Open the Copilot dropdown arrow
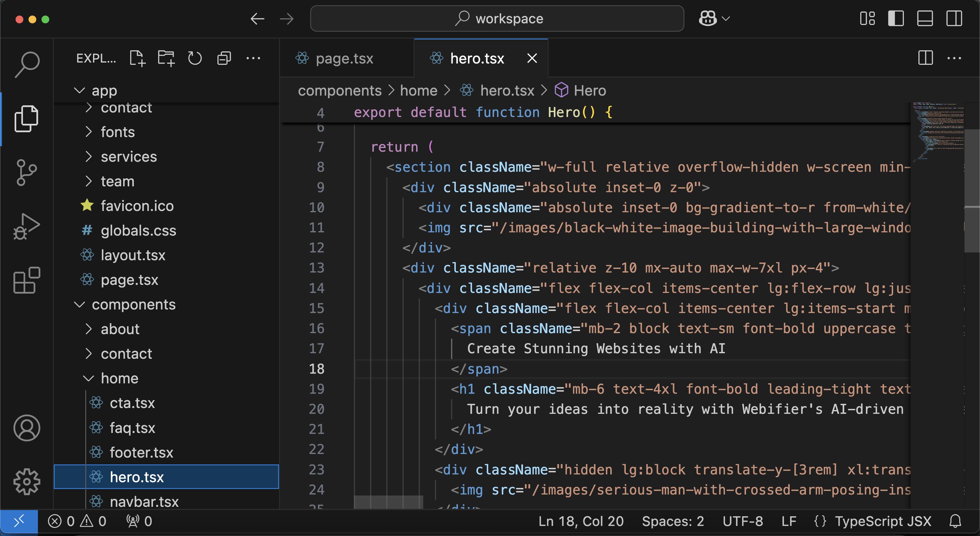Image resolution: width=980 pixels, height=536 pixels. (x=726, y=19)
